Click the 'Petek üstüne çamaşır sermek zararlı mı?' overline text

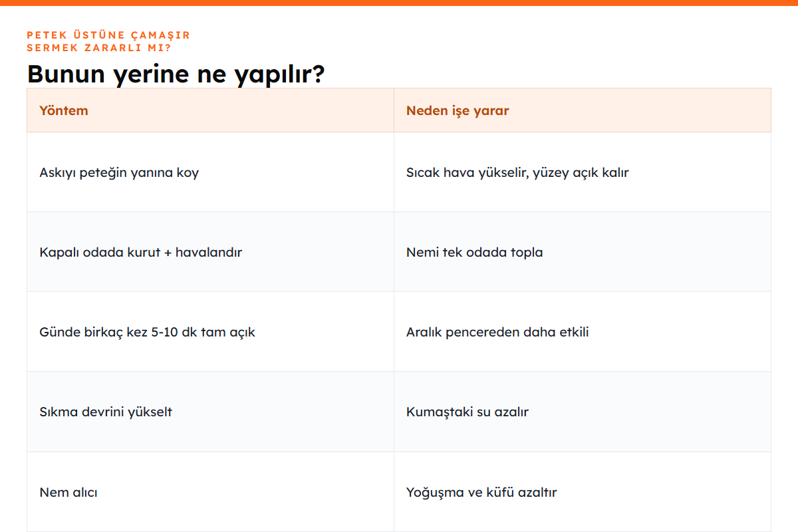pyautogui.click(x=108, y=41)
